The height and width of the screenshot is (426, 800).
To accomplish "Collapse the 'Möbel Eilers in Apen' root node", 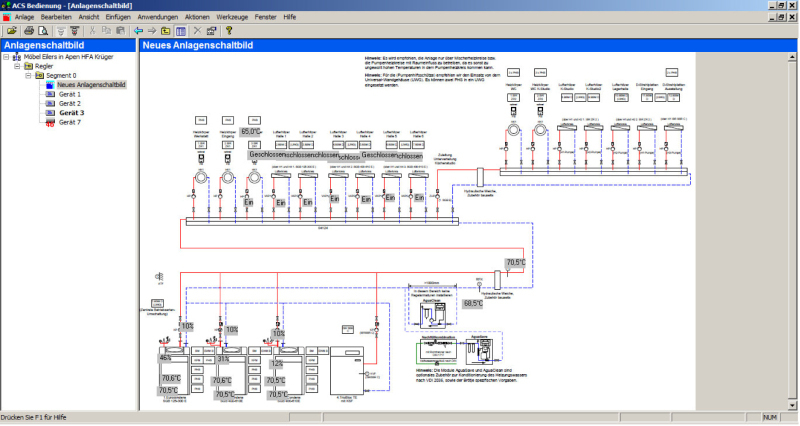I will pos(6,57).
